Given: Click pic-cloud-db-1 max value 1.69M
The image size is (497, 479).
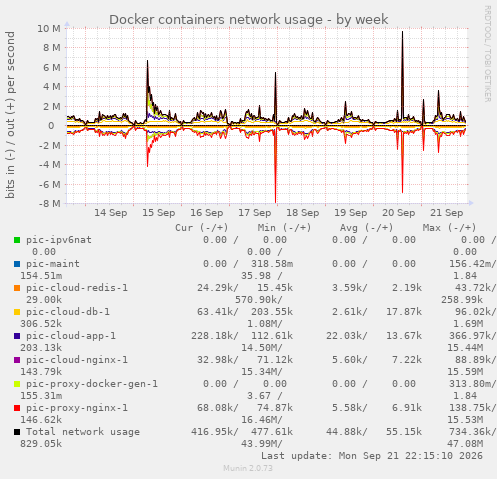Looking at the screenshot, I should point(468,324).
